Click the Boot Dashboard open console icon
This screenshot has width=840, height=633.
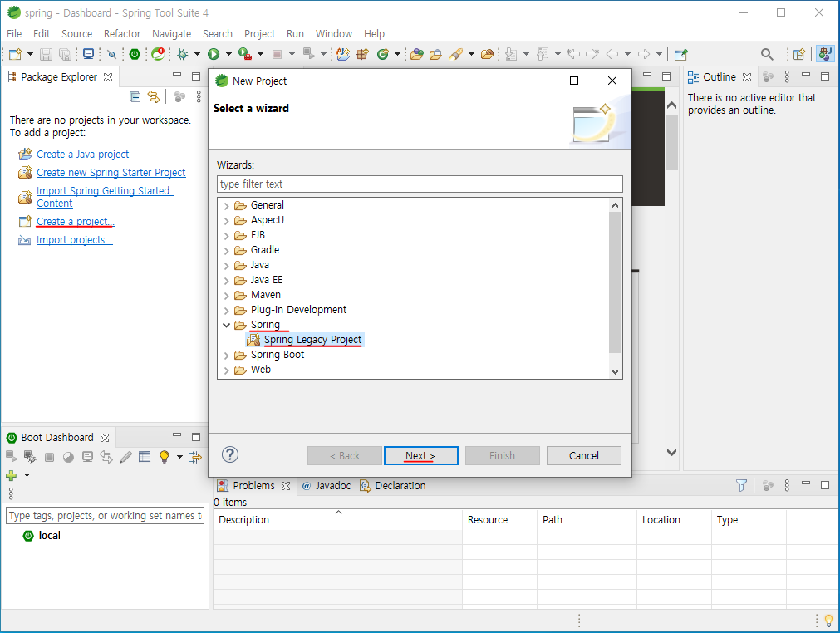[x=87, y=457]
